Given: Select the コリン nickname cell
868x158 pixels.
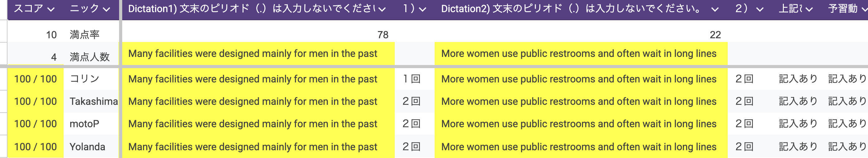Looking at the screenshot, I should [84, 79].
